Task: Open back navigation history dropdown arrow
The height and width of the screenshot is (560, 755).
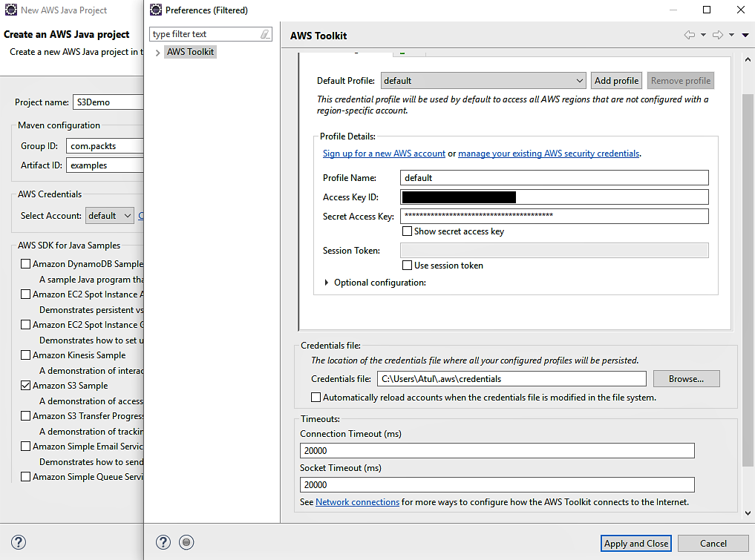Action: (x=703, y=35)
